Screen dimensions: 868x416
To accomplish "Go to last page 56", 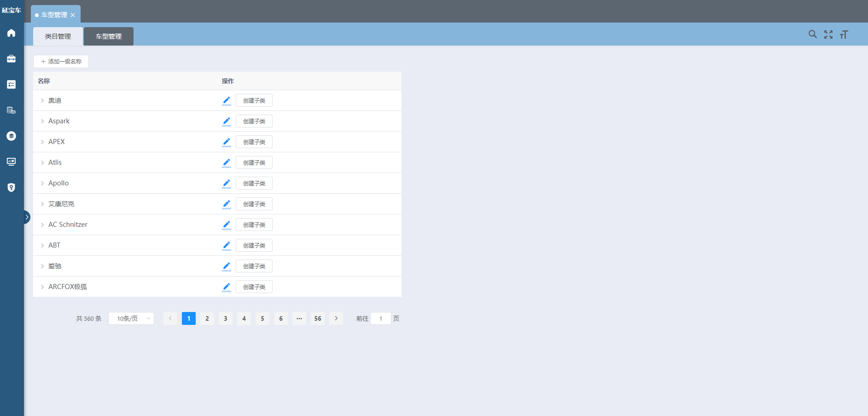I will pos(318,318).
